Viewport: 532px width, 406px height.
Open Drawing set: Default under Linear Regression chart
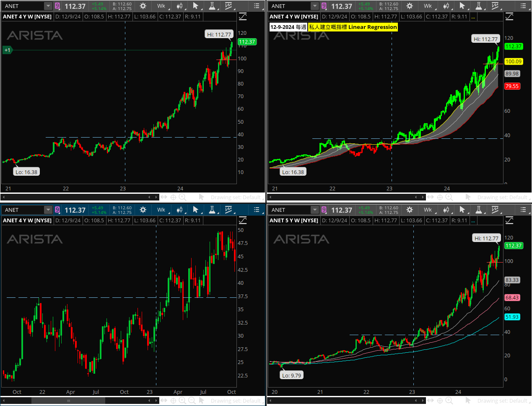point(502,197)
